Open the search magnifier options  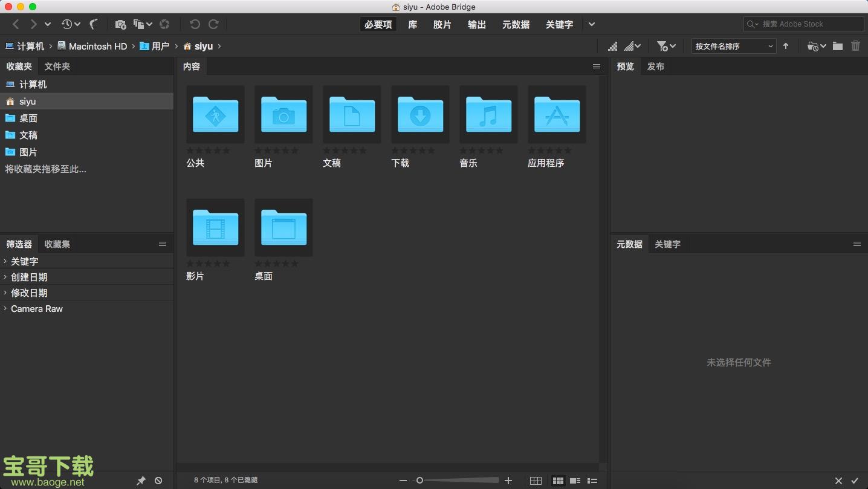pos(753,24)
